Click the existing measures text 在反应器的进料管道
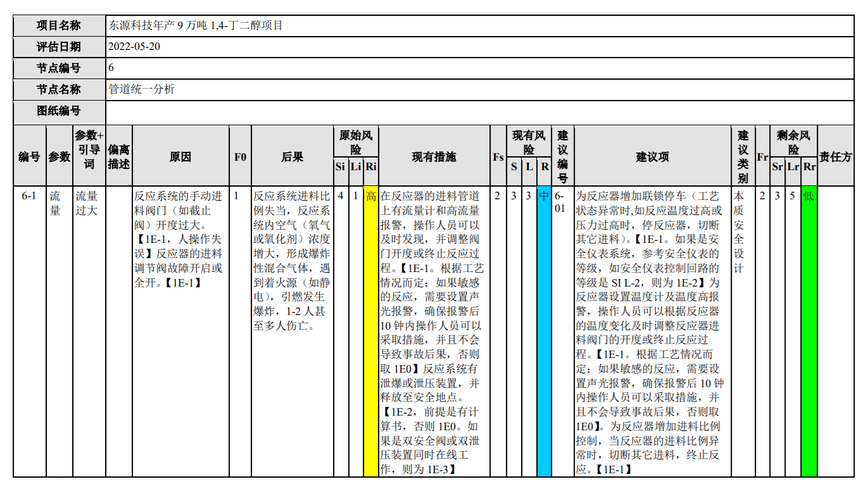The image size is (868, 484). (x=430, y=202)
